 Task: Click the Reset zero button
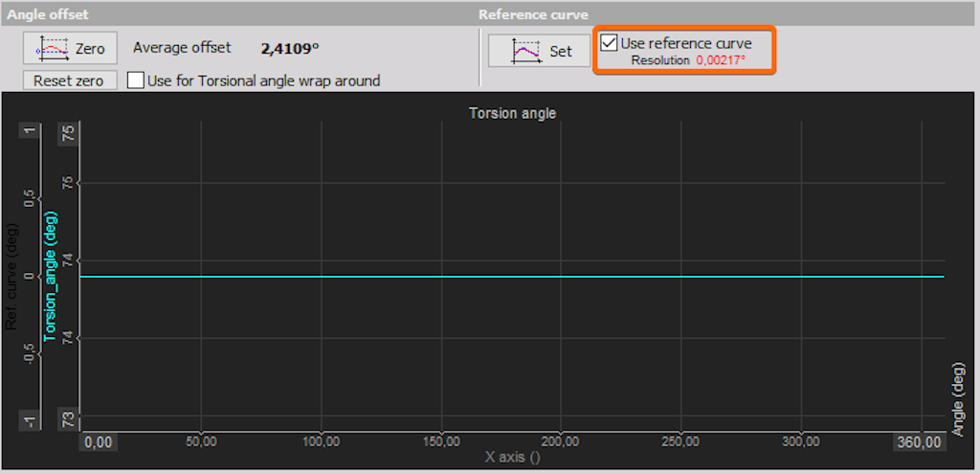point(70,80)
